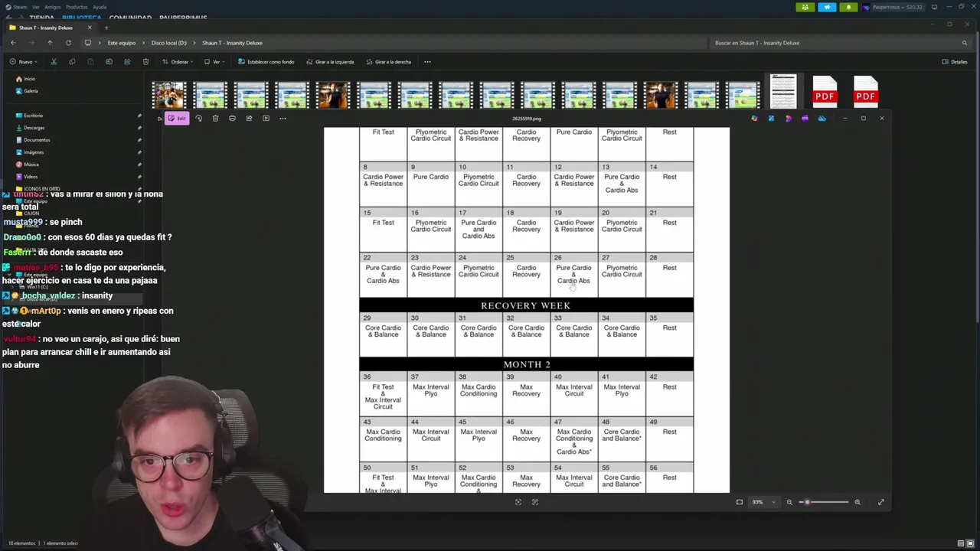Viewport: 980px width, 551px height.
Task: Select Este equipo in breadcrumb
Action: [x=121, y=43]
